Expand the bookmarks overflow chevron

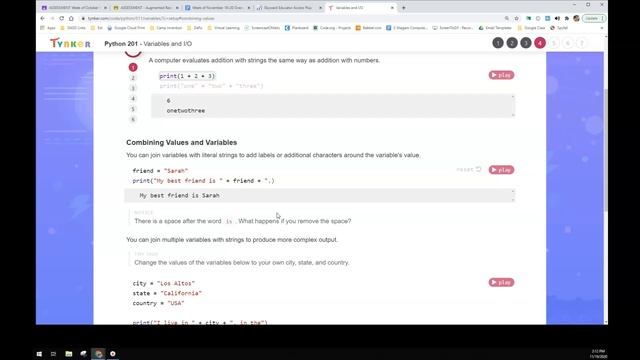tap(602, 28)
